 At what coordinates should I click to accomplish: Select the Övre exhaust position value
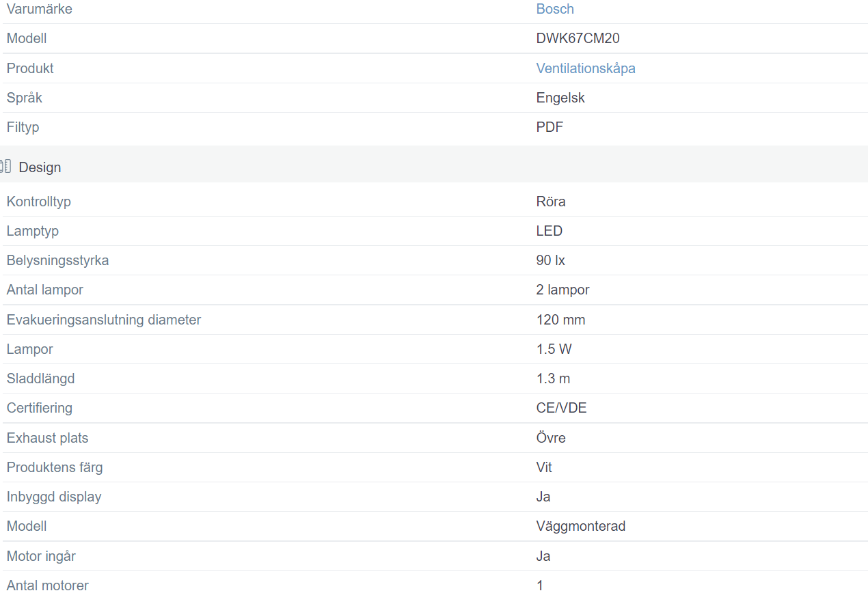[x=551, y=438]
